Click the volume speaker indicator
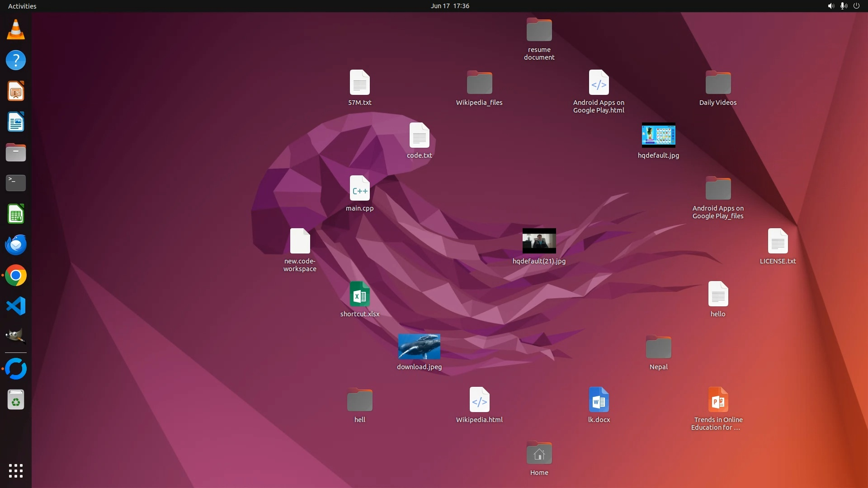Image resolution: width=868 pixels, height=488 pixels. click(x=831, y=6)
